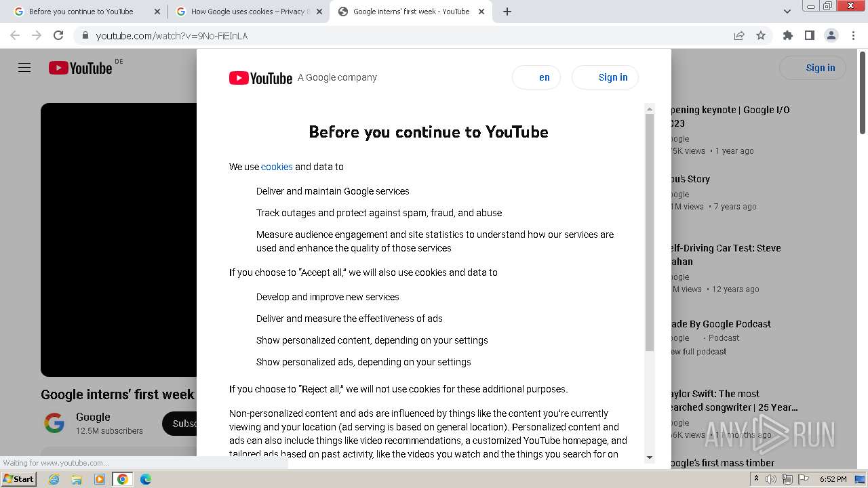
Task: Open the 'cookies' hyperlink
Action: (277, 167)
